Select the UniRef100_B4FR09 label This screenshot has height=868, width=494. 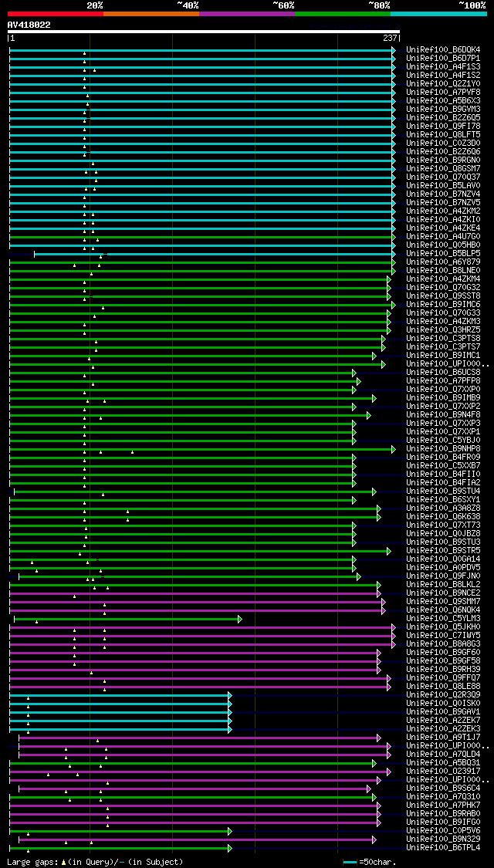tap(443, 458)
